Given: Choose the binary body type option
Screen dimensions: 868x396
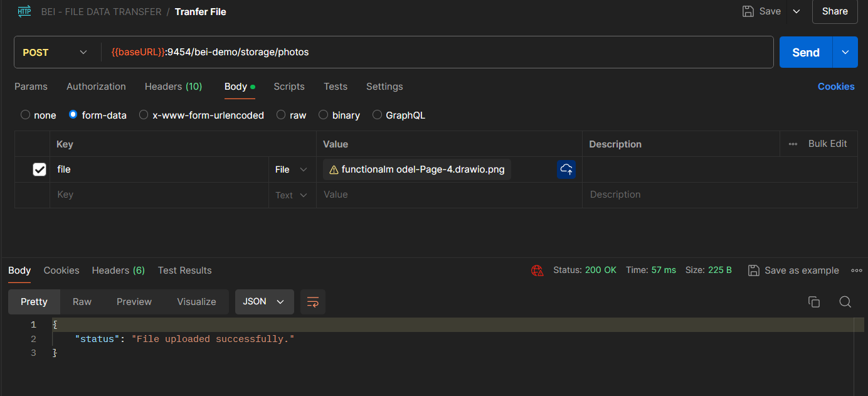Looking at the screenshot, I should (324, 115).
